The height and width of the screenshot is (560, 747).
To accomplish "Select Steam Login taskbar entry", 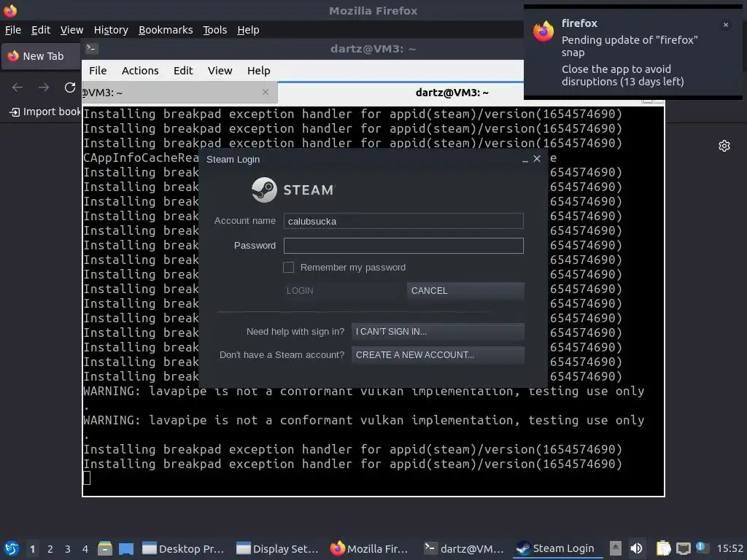I will click(556, 548).
